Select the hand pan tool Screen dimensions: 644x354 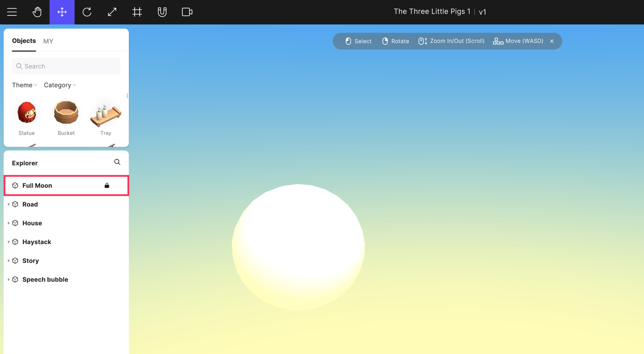(37, 12)
